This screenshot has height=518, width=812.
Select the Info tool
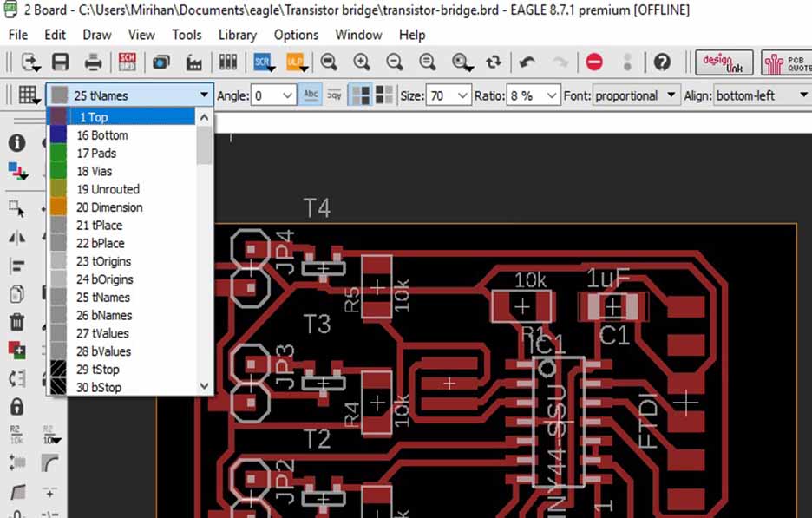(x=17, y=142)
